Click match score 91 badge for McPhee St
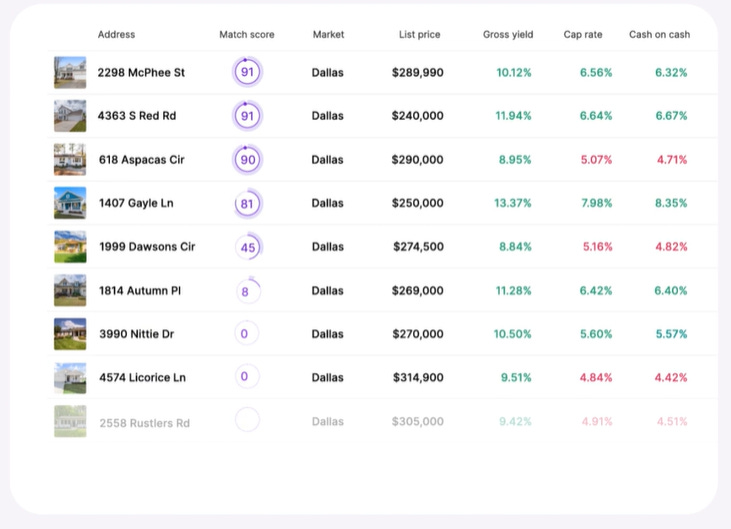 point(247,72)
